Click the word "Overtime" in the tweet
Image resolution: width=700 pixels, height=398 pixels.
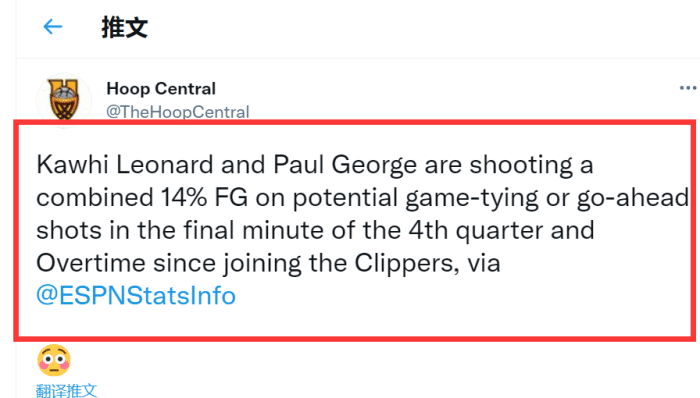[x=91, y=263]
